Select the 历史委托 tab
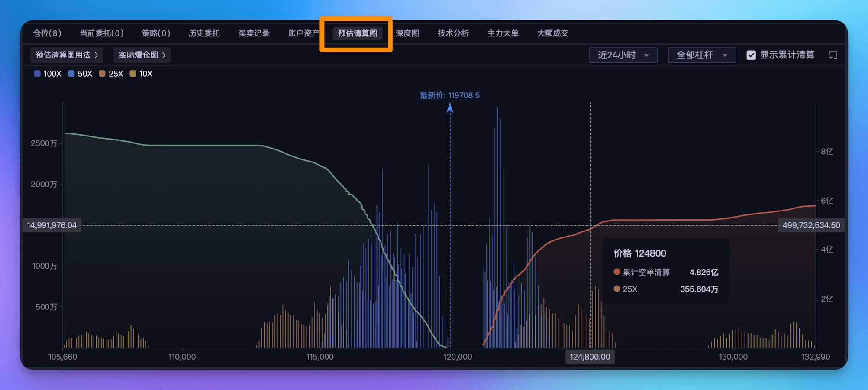The height and width of the screenshot is (390, 868). click(204, 33)
